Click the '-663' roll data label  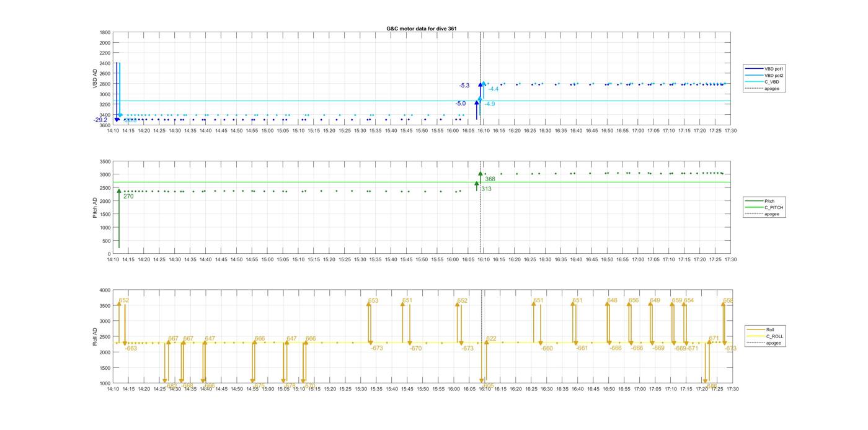click(x=131, y=349)
